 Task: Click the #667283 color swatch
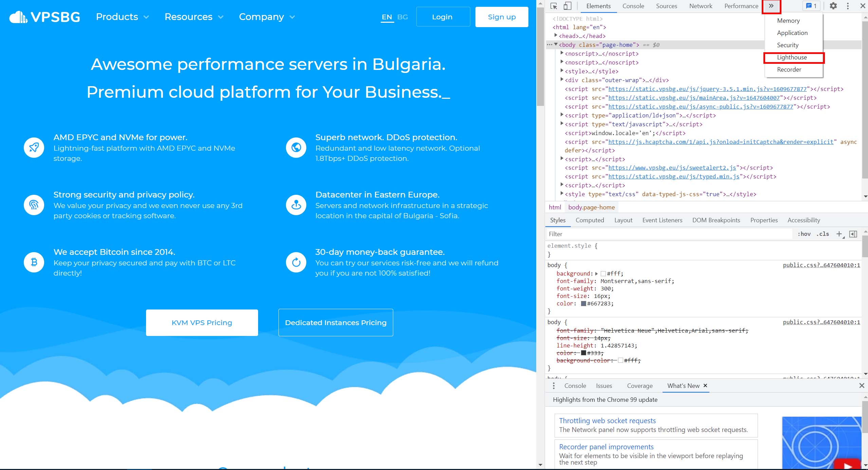point(583,303)
